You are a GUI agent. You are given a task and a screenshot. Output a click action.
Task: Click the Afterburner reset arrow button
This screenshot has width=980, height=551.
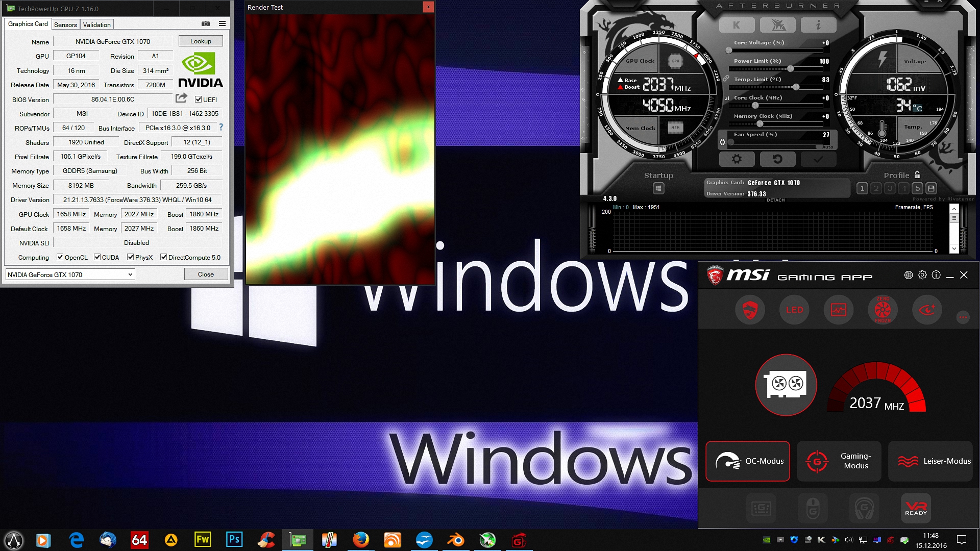coord(777,159)
